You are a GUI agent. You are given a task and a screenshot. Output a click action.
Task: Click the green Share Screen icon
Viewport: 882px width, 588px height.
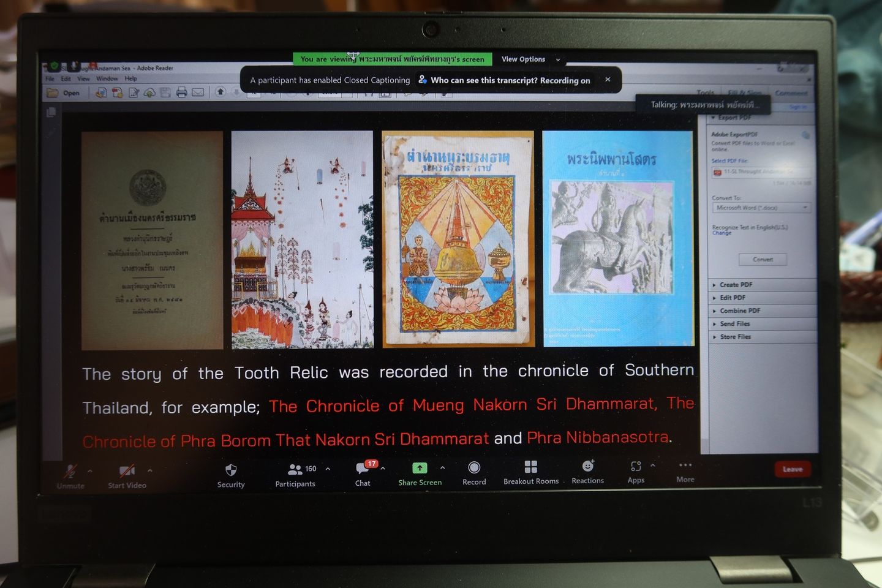click(420, 468)
